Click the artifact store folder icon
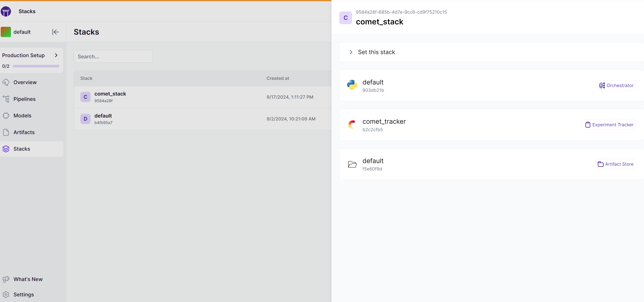This screenshot has width=644, height=302. coord(352,164)
